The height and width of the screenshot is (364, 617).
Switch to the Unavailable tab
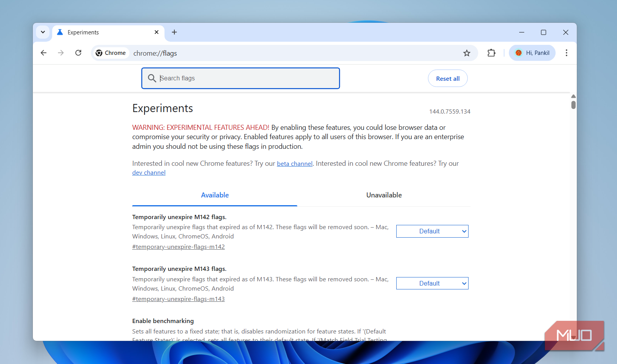384,195
